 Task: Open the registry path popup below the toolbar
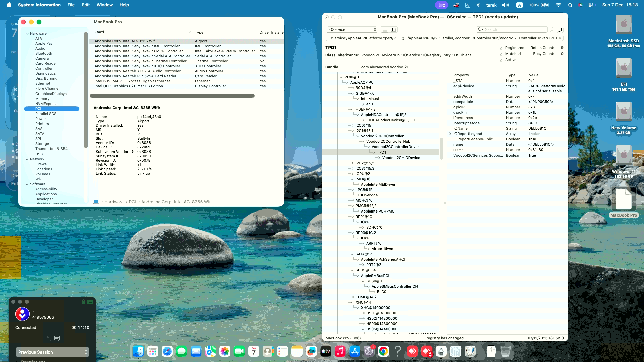tap(443, 38)
